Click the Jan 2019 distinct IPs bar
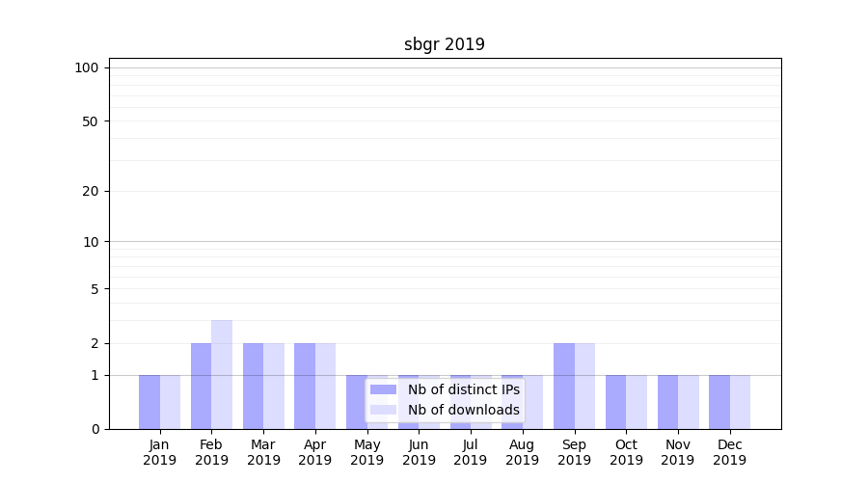The image size is (868, 482). [149, 402]
